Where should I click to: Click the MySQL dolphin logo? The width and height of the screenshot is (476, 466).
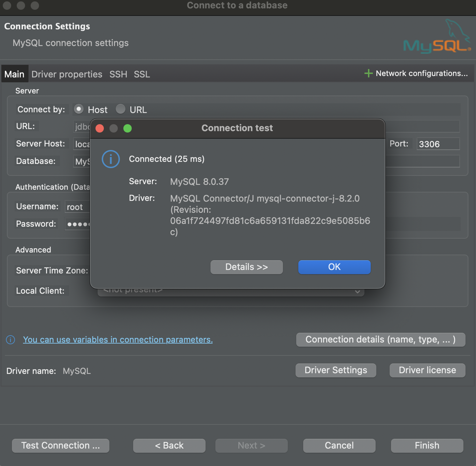(x=437, y=36)
